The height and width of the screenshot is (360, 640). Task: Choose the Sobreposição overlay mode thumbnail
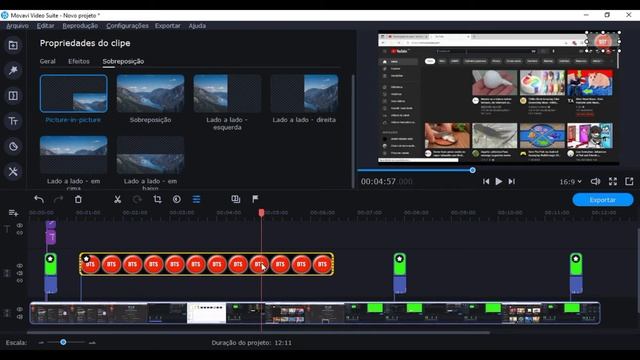tap(150, 93)
